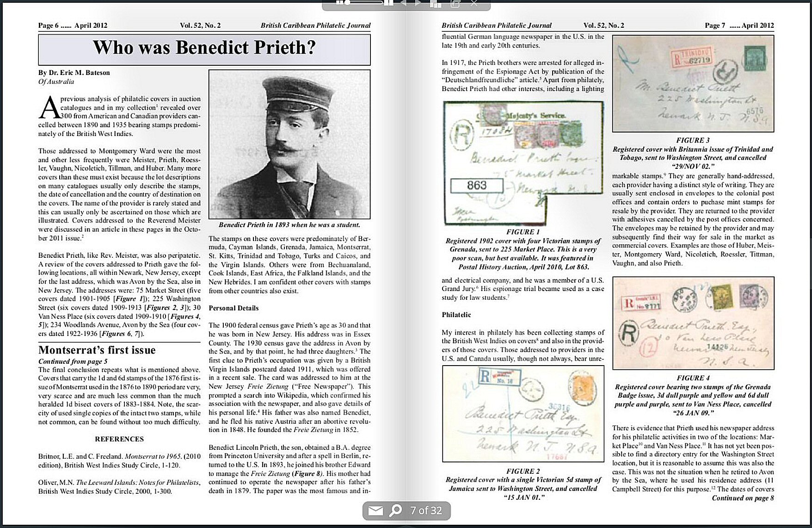Click the 'Personal Details' subheading
Image resolution: width=812 pixels, height=528 pixels.
tap(234, 308)
